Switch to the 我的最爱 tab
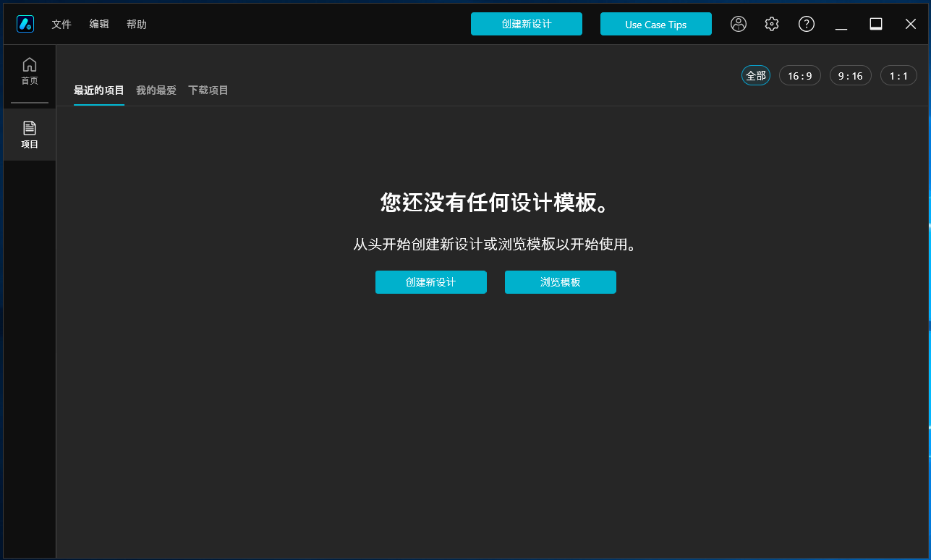 coord(156,90)
